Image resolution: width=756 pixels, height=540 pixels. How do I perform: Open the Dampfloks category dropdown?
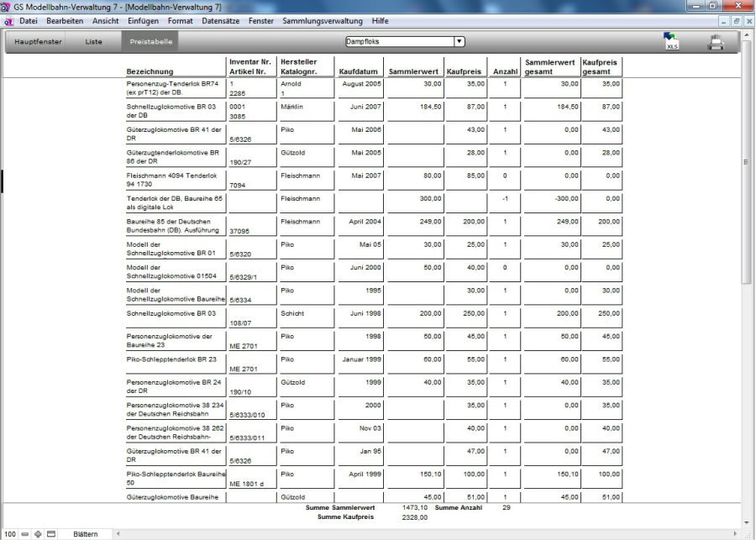pyautogui.click(x=459, y=41)
